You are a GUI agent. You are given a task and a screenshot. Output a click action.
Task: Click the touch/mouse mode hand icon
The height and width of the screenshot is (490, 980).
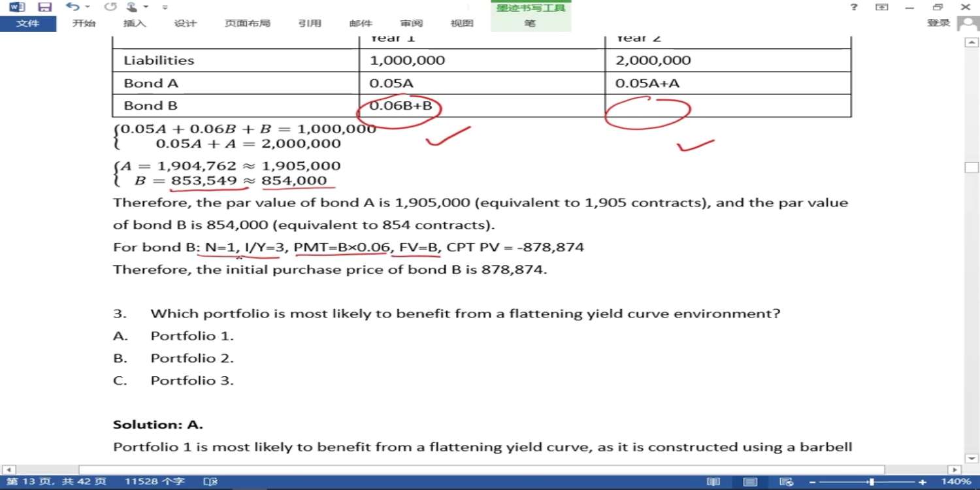pyautogui.click(x=132, y=7)
